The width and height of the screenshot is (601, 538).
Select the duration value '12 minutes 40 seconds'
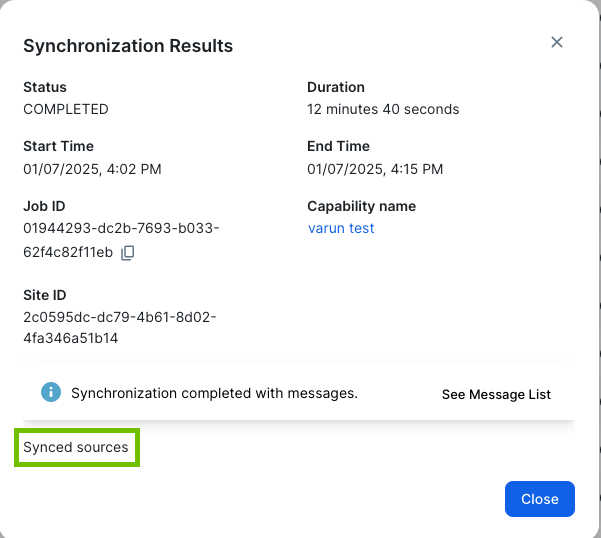tap(383, 109)
